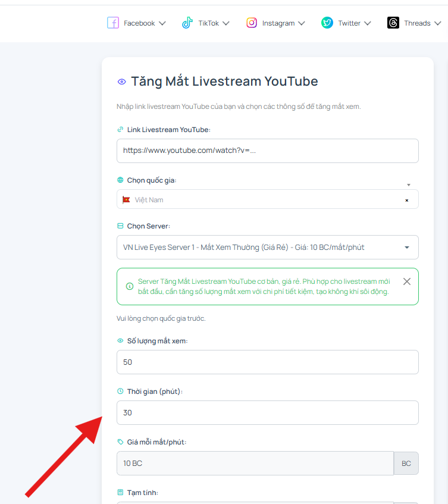Click the 'Số lượng mắt xem:' label
Image resolution: width=448 pixels, height=504 pixels.
(x=158, y=341)
